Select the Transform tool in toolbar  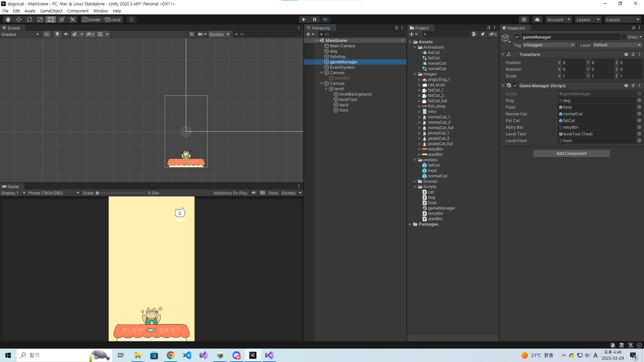click(x=62, y=19)
